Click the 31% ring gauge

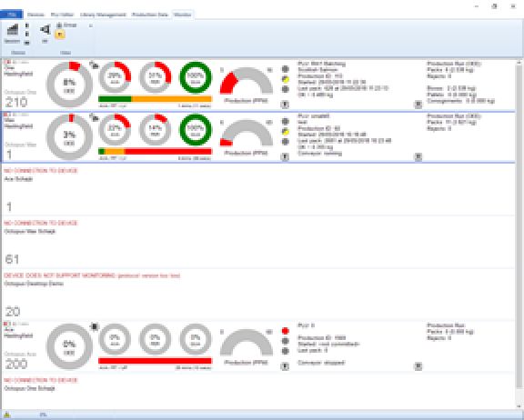[x=155, y=77]
